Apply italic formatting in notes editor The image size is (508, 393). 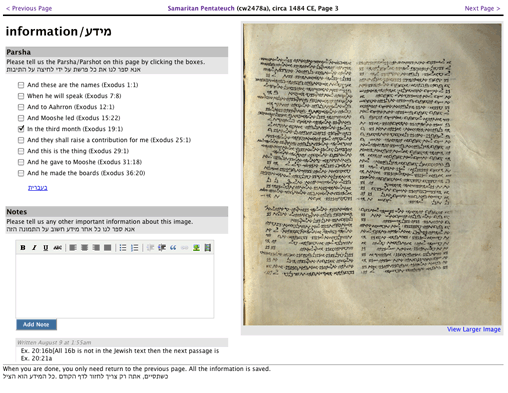pos(34,248)
